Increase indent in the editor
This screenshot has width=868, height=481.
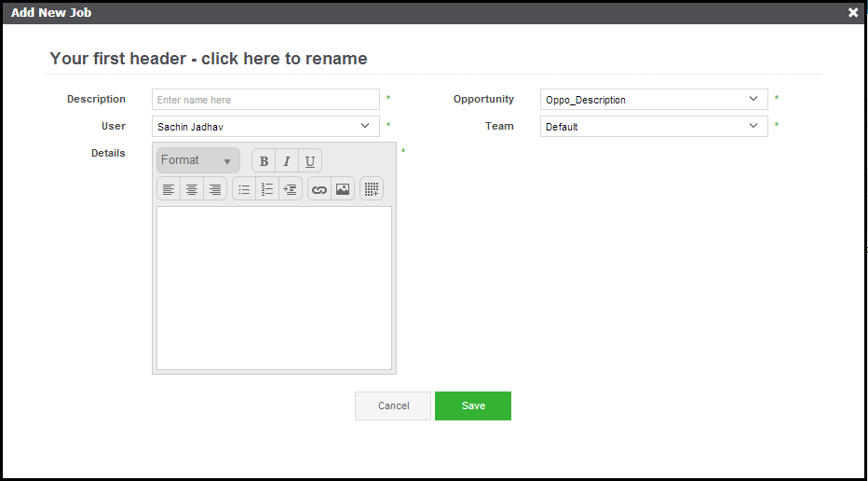click(x=290, y=189)
